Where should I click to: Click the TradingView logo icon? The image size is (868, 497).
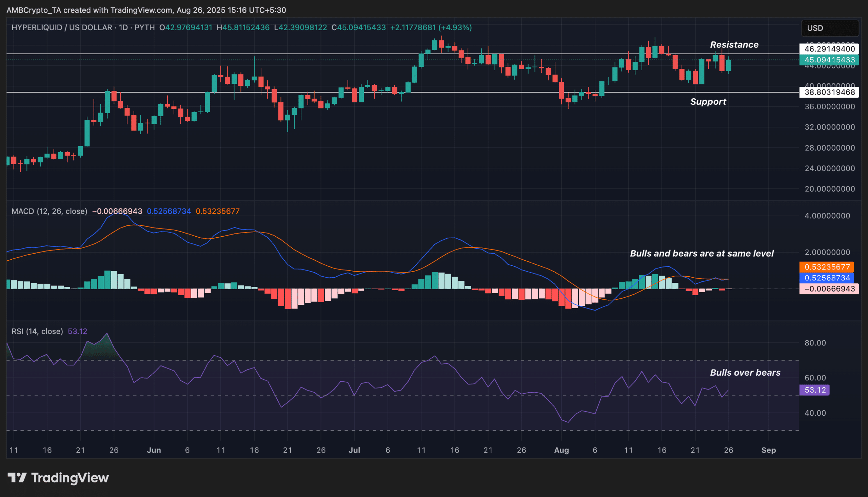[x=17, y=478]
